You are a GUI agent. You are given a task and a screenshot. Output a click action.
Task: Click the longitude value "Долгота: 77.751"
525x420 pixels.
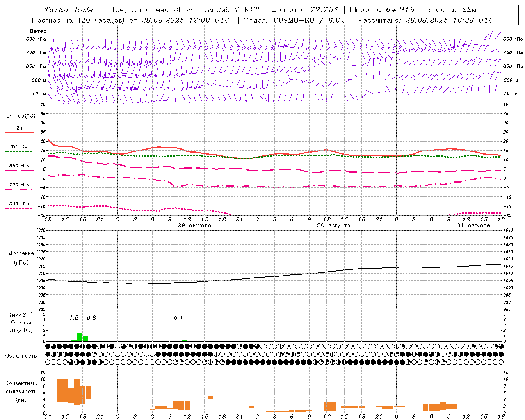[305, 10]
